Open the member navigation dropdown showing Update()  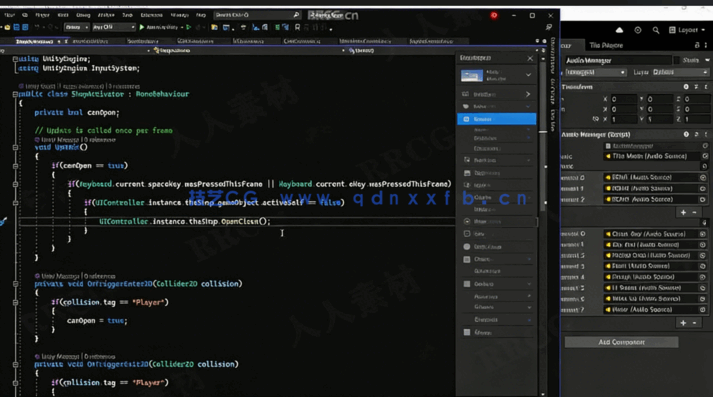click(442, 50)
